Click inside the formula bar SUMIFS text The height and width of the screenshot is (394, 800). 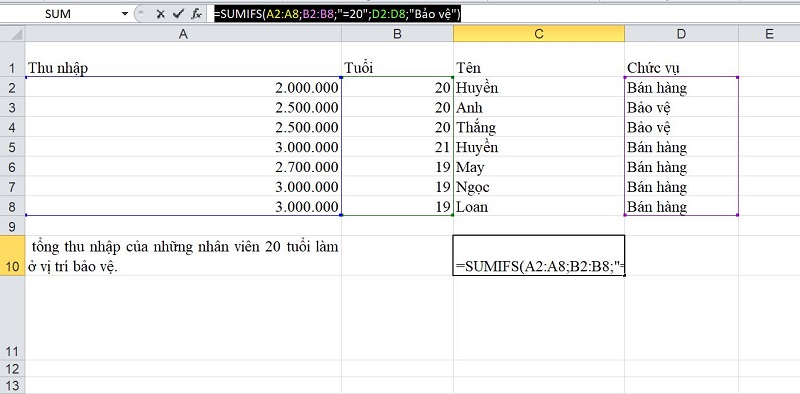point(337,15)
